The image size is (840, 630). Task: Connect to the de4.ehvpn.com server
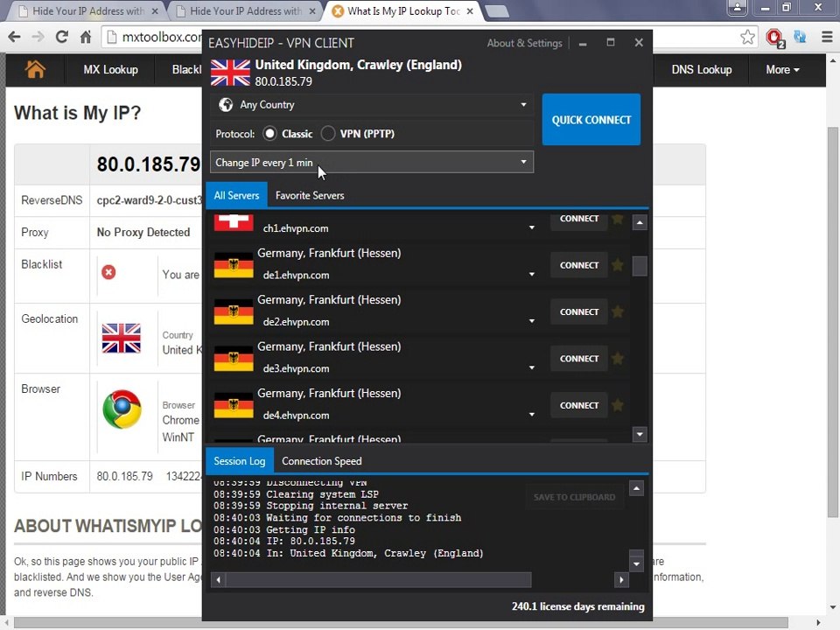pyautogui.click(x=578, y=405)
